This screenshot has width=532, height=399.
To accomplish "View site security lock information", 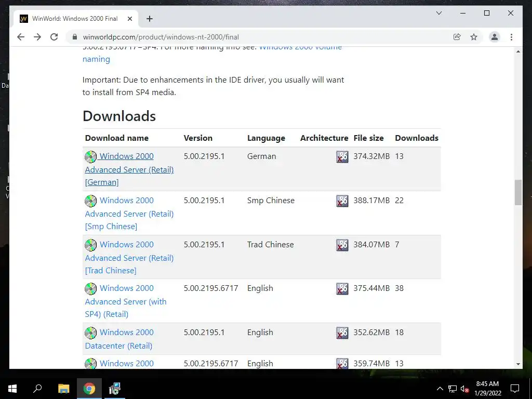I will (75, 37).
